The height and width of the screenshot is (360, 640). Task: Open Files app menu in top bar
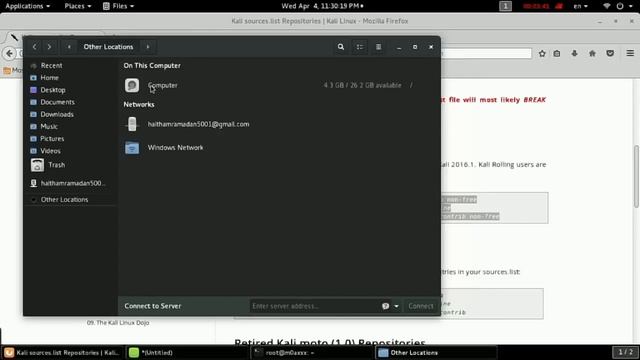click(118, 6)
